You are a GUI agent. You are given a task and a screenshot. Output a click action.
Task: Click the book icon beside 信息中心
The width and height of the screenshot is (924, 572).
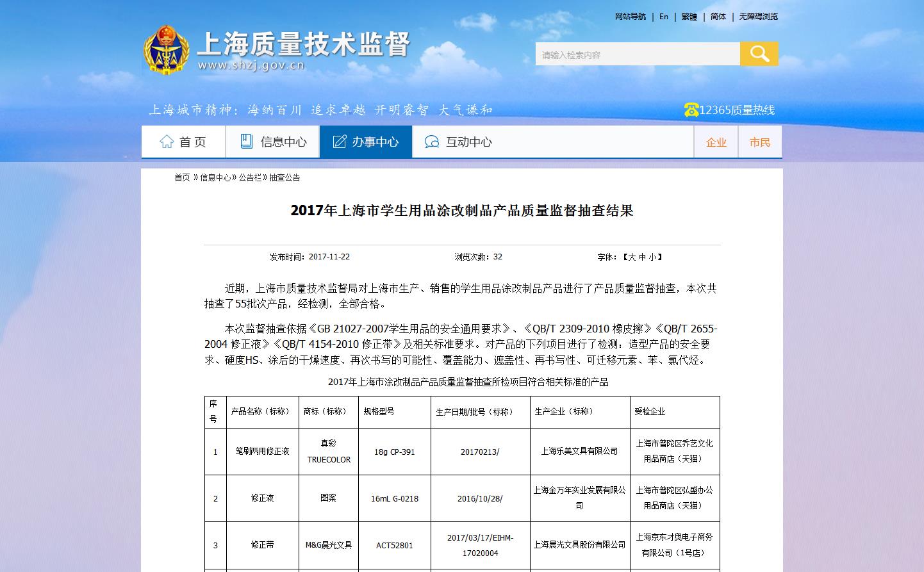point(246,142)
